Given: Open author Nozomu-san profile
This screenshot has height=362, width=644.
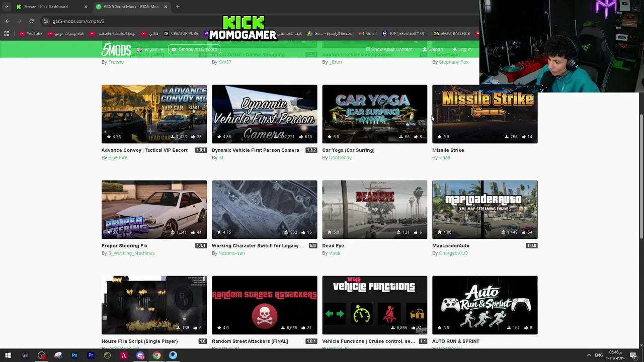Looking at the screenshot, I should [x=231, y=253].
